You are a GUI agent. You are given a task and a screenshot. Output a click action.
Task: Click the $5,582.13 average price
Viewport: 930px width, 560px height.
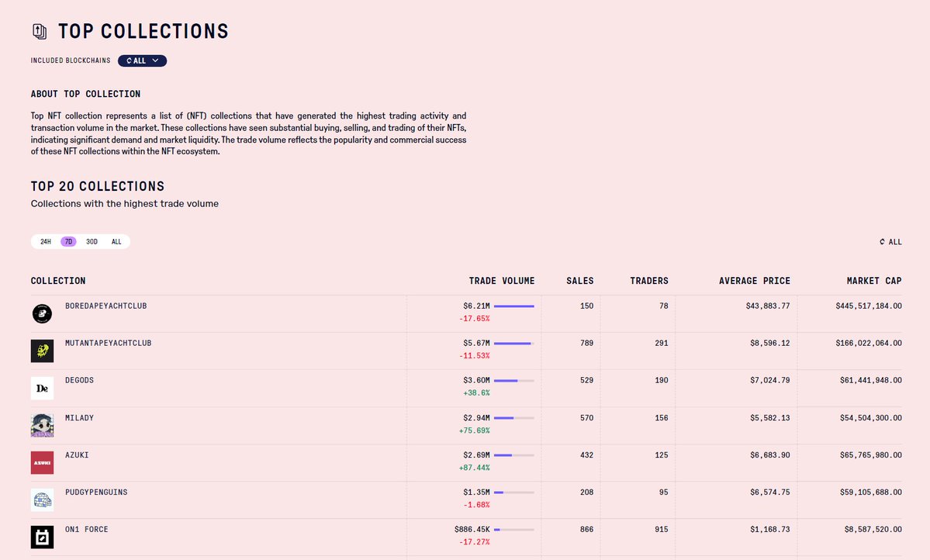(x=770, y=417)
